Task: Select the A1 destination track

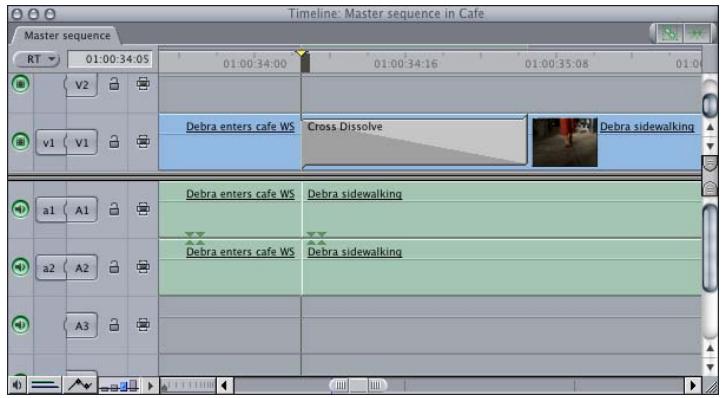Action: tap(81, 210)
